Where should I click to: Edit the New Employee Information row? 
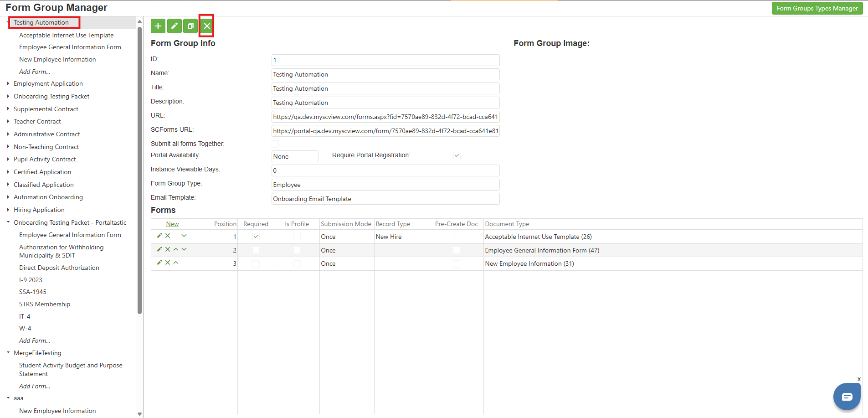click(159, 263)
